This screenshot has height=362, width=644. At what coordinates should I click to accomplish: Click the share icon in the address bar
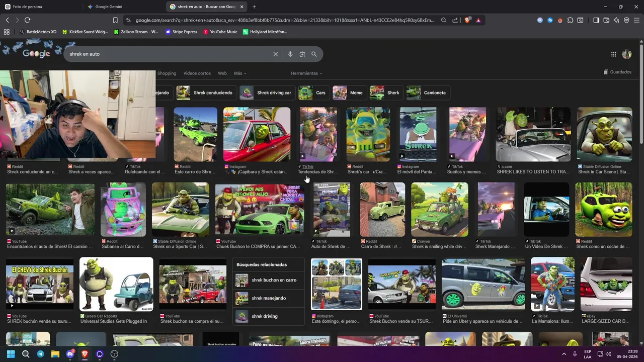pos(455,20)
